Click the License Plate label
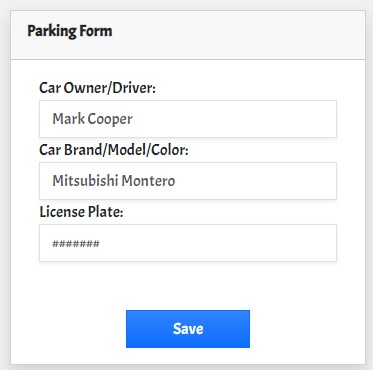The width and height of the screenshot is (373, 370). point(81,212)
